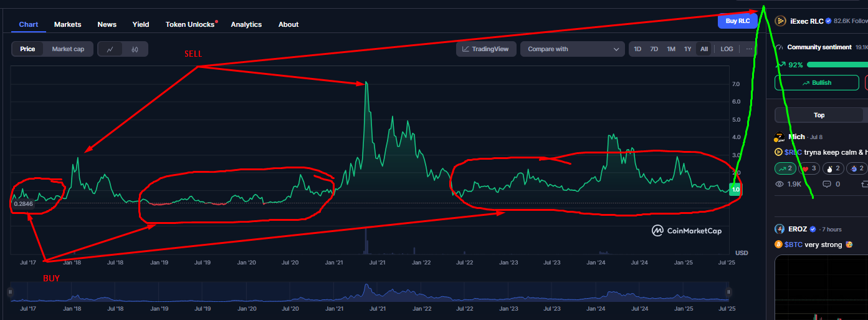Open Mich's profile avatar

780,137
